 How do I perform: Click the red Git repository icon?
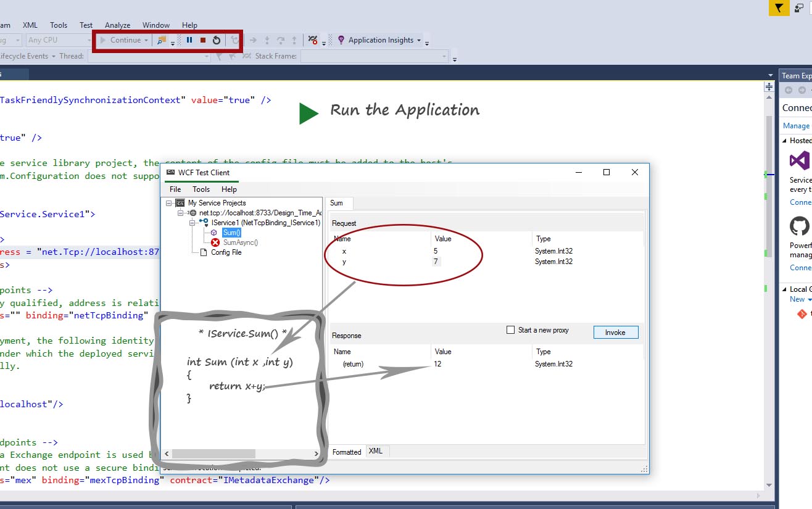pyautogui.click(x=802, y=315)
